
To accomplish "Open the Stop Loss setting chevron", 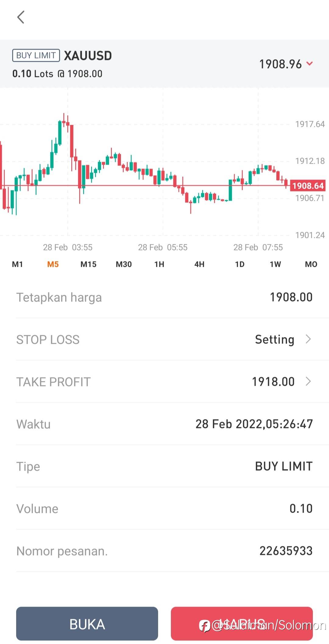I will click(308, 339).
